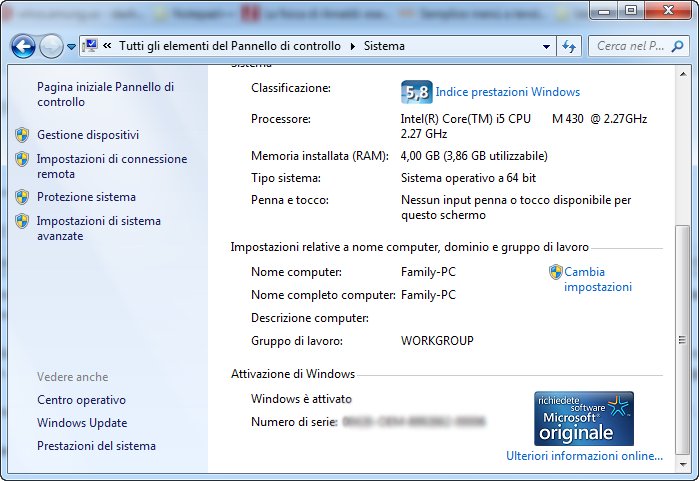Open Indice prestazioni Windows link
Image resolution: width=699 pixels, height=481 pixels.
[508, 92]
